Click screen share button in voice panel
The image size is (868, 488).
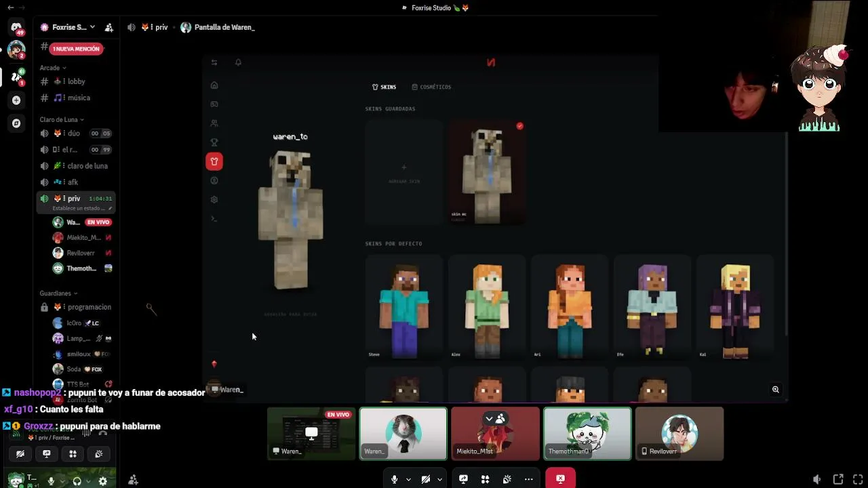(x=46, y=454)
